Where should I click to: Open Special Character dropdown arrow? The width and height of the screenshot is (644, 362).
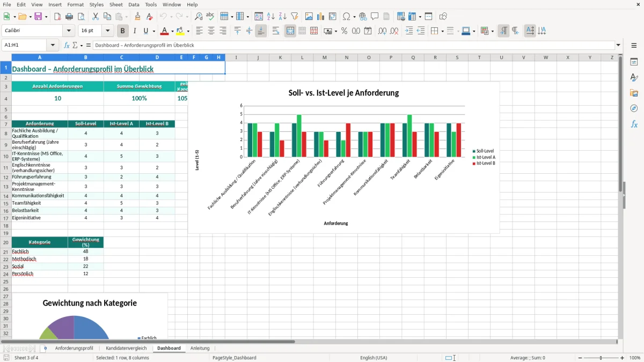click(x=354, y=17)
